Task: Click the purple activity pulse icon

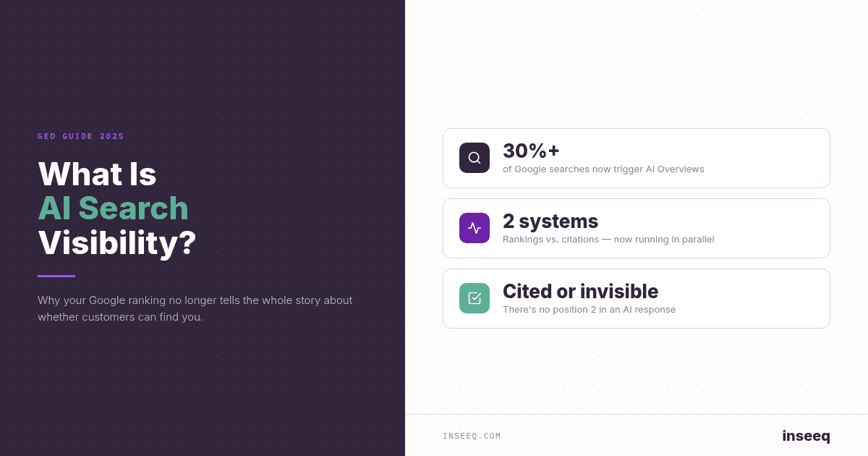Action: tap(475, 228)
